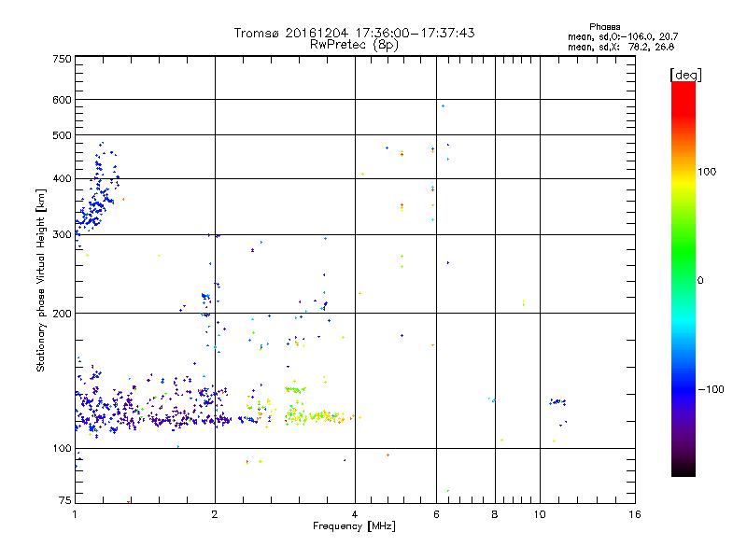
Task: Click the y-axis tick label '750'
Action: [62, 59]
